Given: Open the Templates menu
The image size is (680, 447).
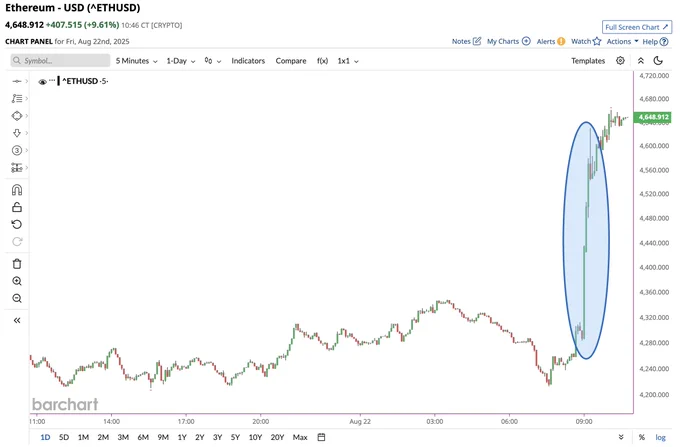Looking at the screenshot, I should (588, 61).
